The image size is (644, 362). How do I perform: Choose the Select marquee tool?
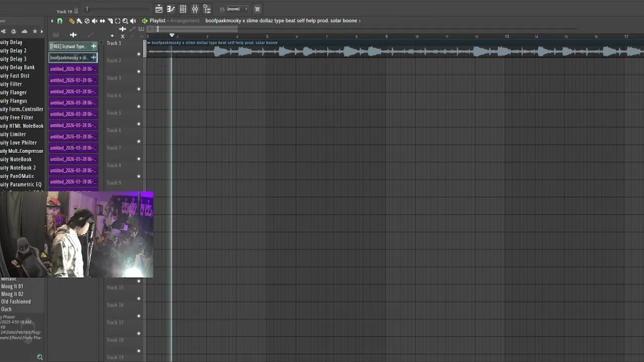coord(118,21)
